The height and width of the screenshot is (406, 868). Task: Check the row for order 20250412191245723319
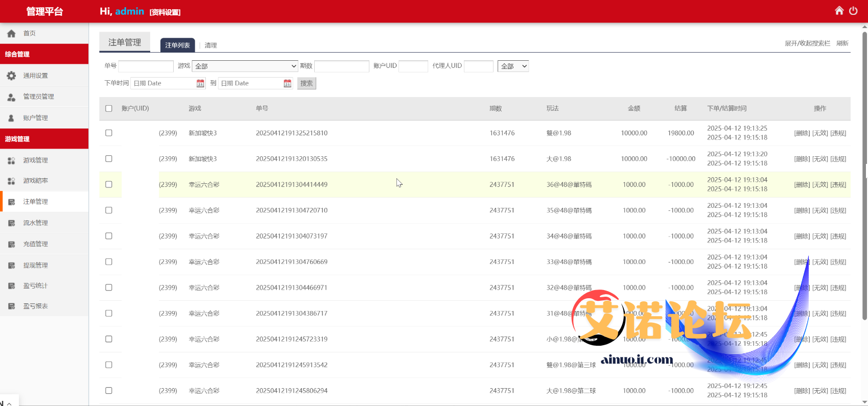pos(109,339)
